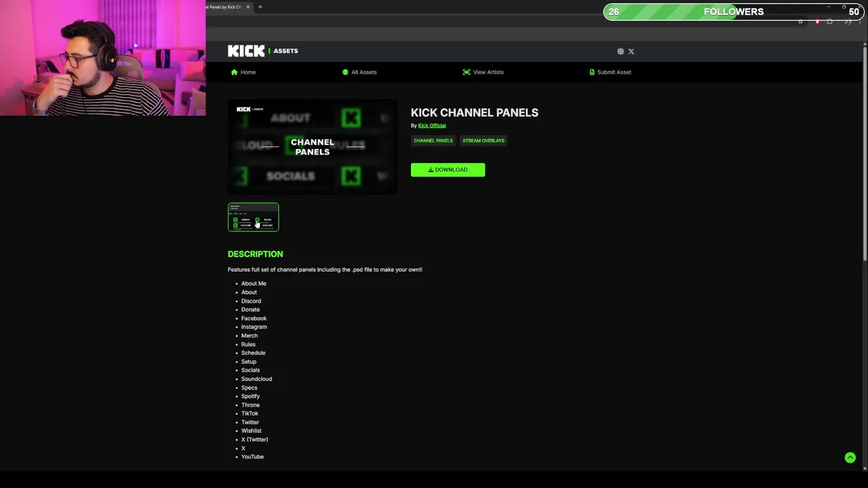Open a new browser tab
Screen dimensions: 868x488
pyautogui.click(x=260, y=7)
